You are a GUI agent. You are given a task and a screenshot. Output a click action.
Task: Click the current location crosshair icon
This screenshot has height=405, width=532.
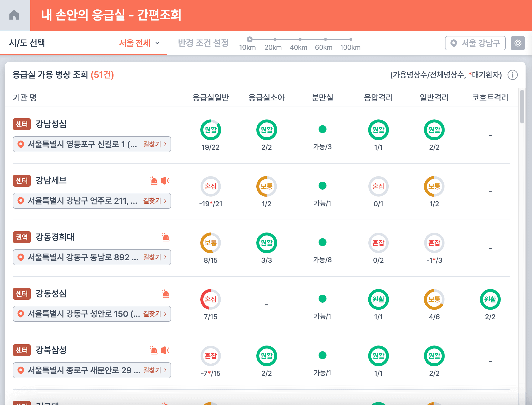[518, 43]
